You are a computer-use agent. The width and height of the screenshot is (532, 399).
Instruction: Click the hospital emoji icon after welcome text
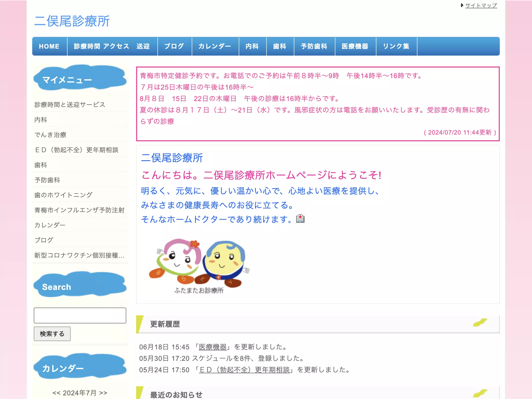[x=300, y=219]
